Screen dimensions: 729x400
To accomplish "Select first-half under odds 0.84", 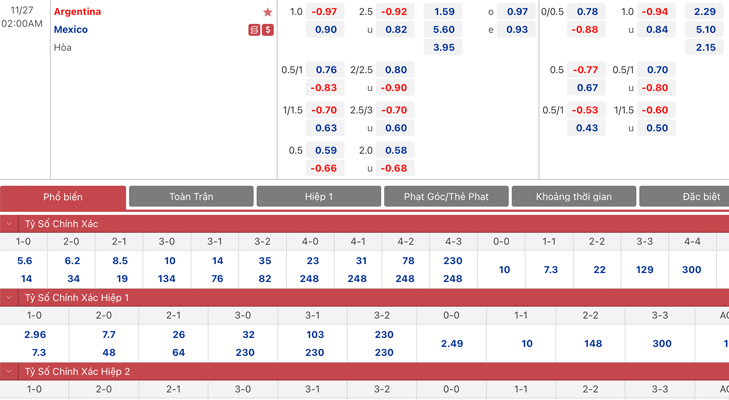I will (x=656, y=30).
